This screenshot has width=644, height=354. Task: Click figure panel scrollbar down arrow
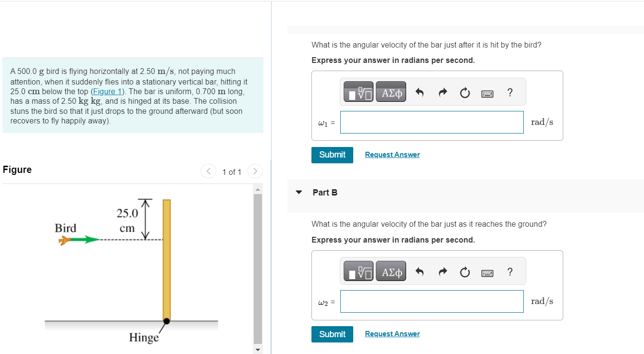tap(258, 349)
